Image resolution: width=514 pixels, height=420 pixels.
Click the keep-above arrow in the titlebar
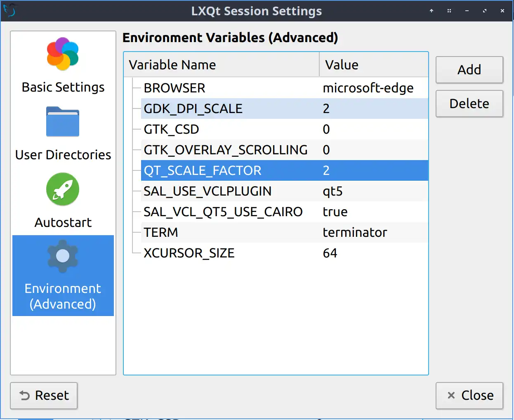(x=431, y=11)
